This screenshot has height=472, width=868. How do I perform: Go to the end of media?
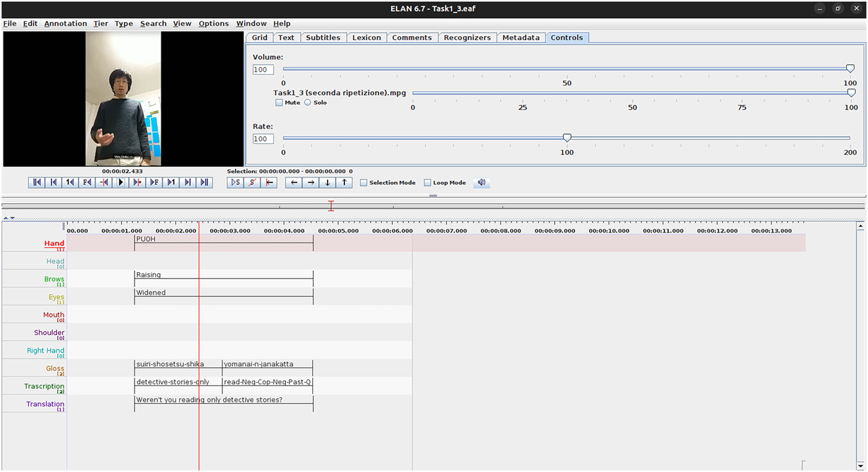[x=205, y=183]
